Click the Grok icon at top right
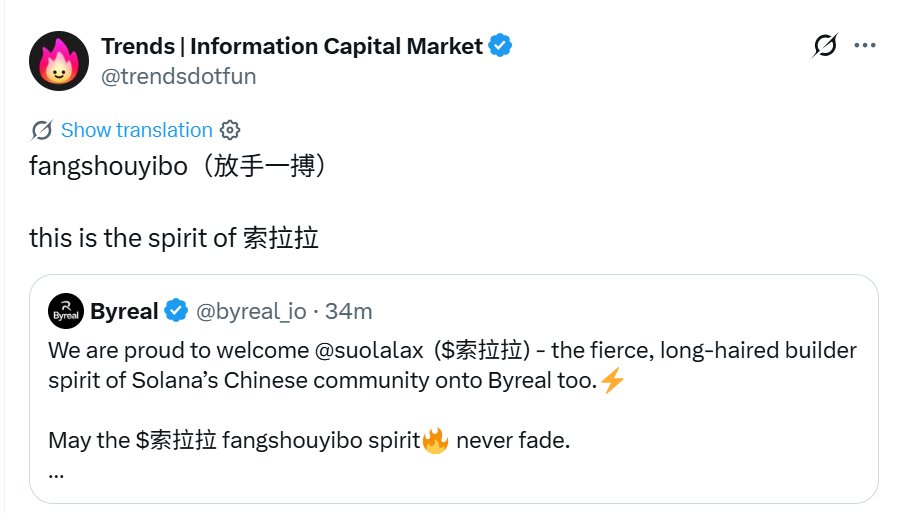Image resolution: width=903 pixels, height=513 pixels. (825, 45)
